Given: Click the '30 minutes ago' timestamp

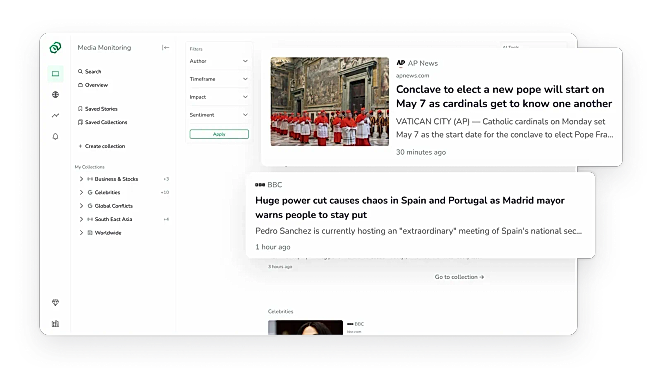Looking at the screenshot, I should tap(421, 152).
